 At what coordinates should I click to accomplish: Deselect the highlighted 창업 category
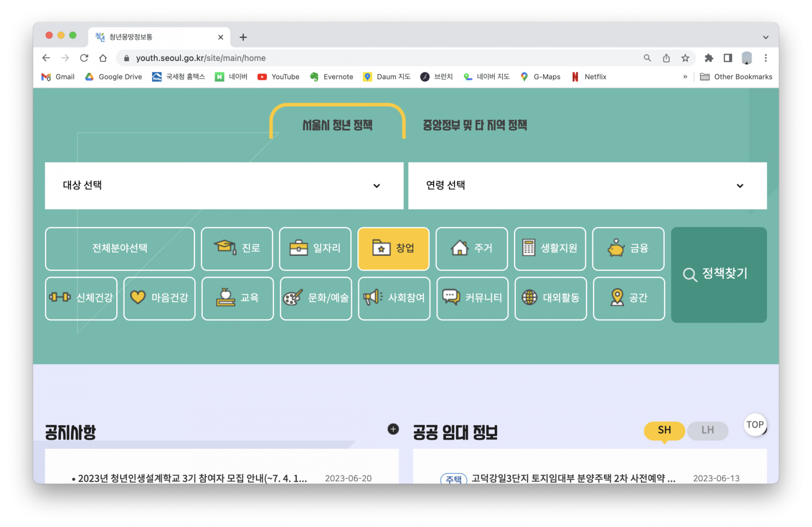click(x=393, y=248)
